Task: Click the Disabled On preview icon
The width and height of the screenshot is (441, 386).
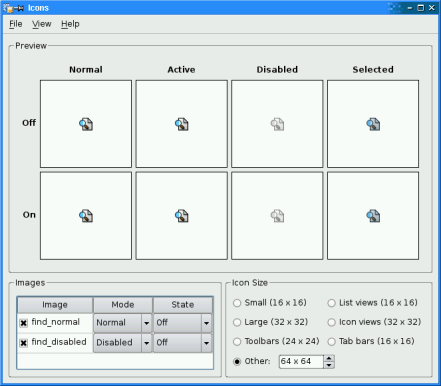Action: [x=277, y=216]
